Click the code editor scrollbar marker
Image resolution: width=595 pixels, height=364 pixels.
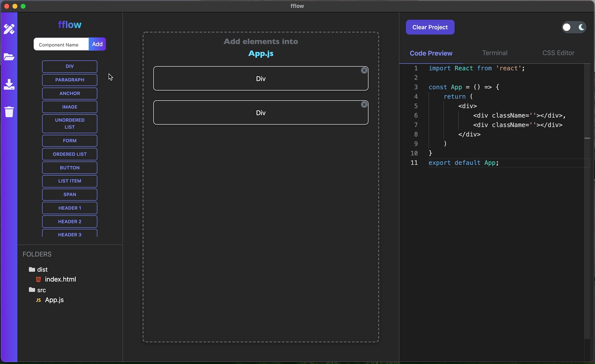point(587,138)
